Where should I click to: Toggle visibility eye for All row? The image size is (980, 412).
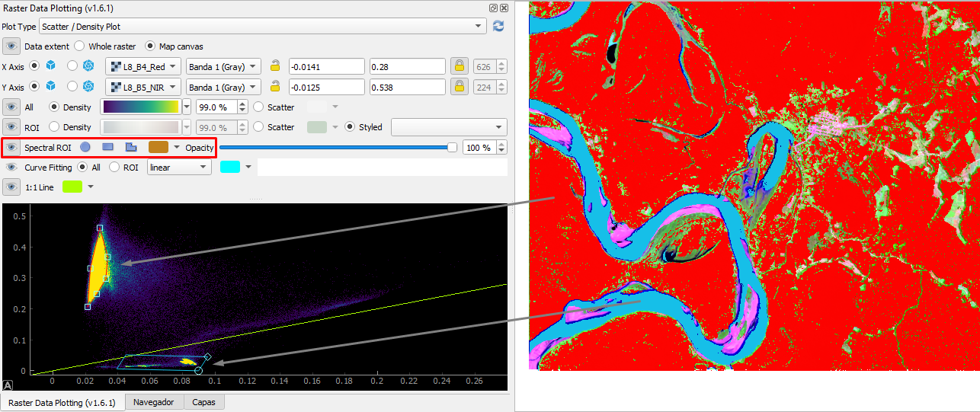[11, 107]
